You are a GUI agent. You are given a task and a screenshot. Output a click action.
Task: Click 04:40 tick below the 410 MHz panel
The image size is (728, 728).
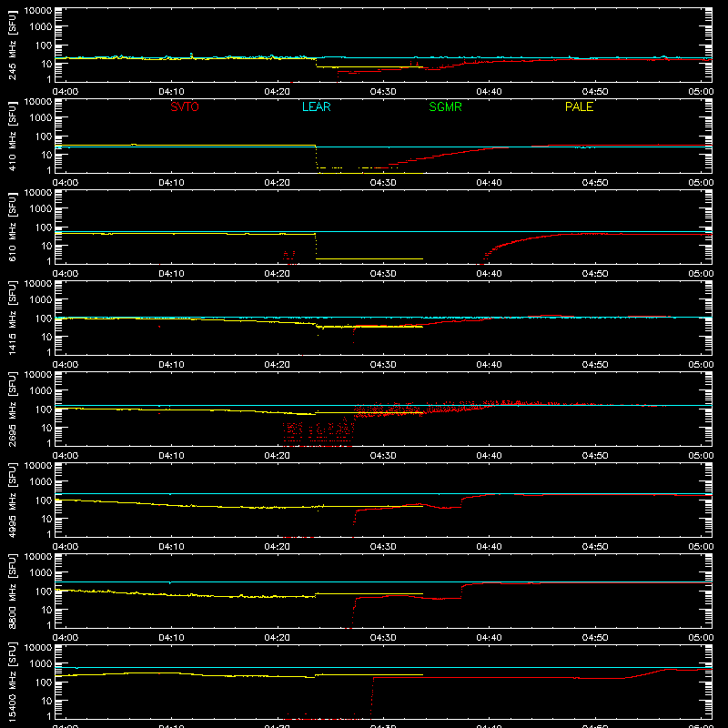tap(489, 183)
